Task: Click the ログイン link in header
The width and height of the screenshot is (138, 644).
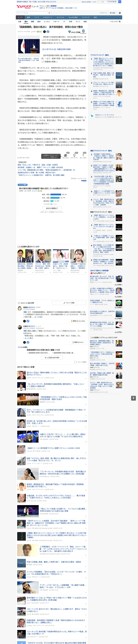Action: click(42, 8)
